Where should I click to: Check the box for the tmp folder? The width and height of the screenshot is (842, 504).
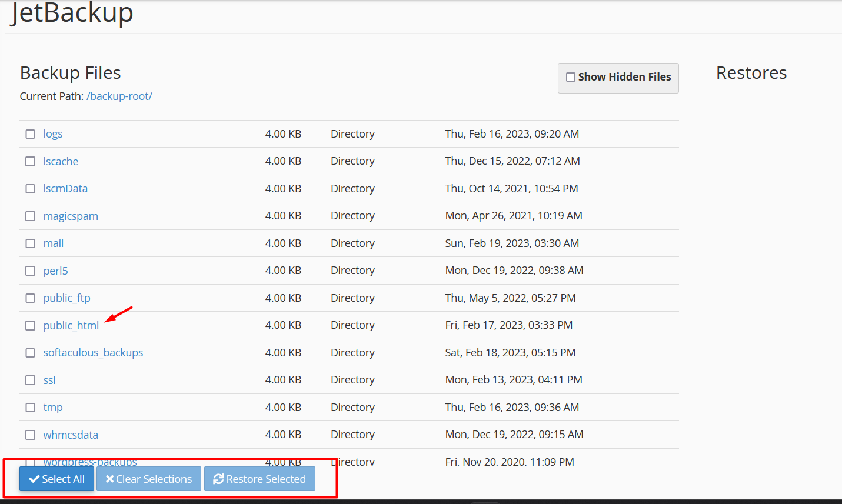pyautogui.click(x=30, y=407)
